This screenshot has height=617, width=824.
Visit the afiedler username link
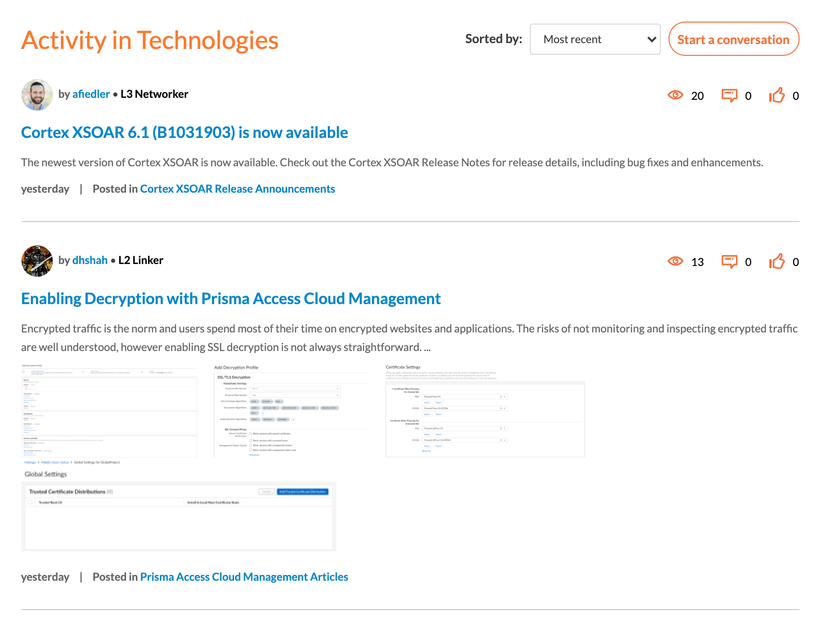tap(91, 94)
